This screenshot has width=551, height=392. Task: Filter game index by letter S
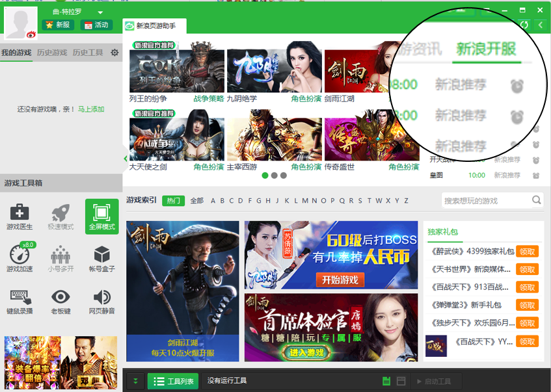360,201
